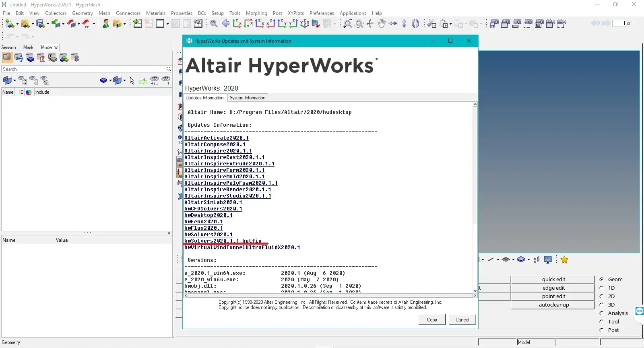
Task: Open the AltairSimLab2020.1 link
Action: pos(213,202)
